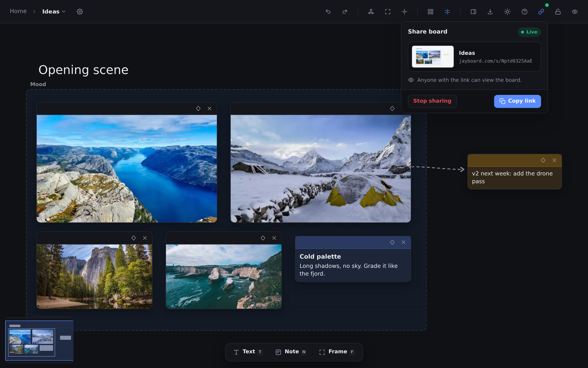Close the forest cliff image card
Viewport: 588px width, 368px height.
(x=145, y=238)
